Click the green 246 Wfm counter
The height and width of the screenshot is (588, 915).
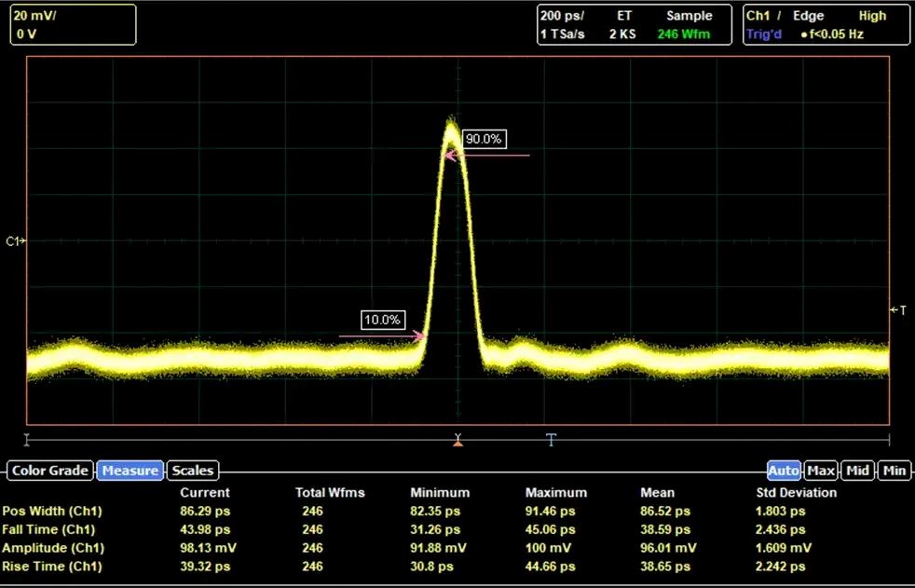coord(684,34)
